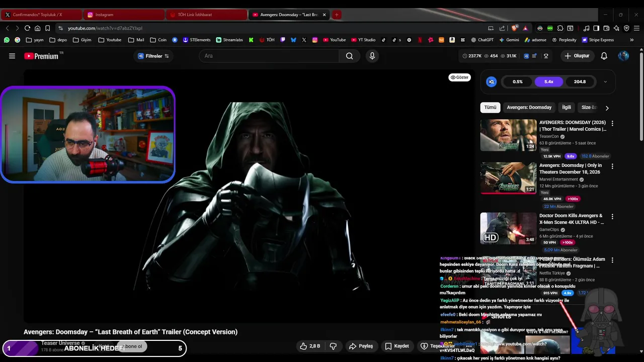Open options for Only in Theaters video
644x362 pixels.
[x=612, y=166]
